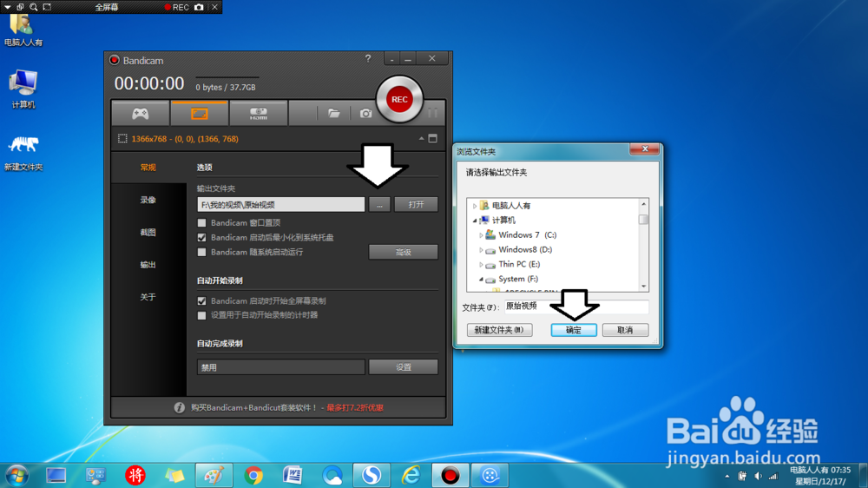This screenshot has width=868, height=488.
Task: Switch to the 常规 settings tab
Action: click(148, 168)
